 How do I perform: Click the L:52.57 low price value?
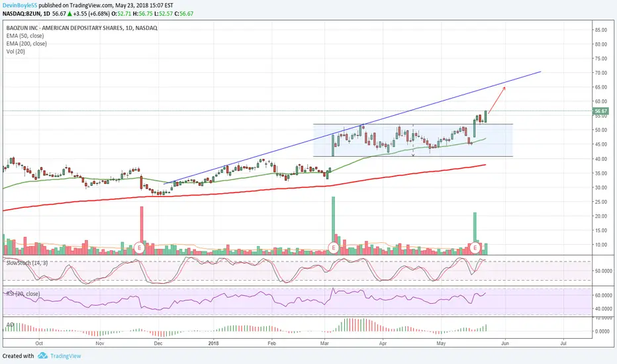164,14
